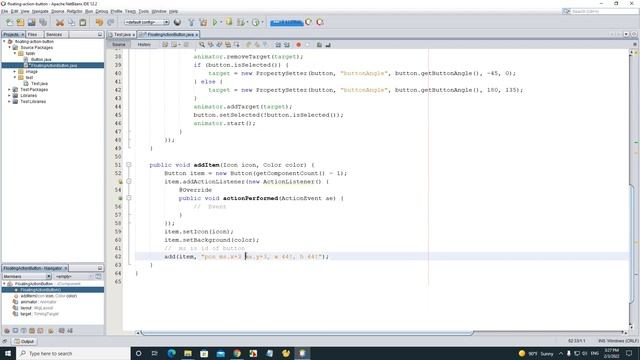Open the empty filter dropdown in Navigator
The width and height of the screenshot is (640, 360).
pos(74,276)
